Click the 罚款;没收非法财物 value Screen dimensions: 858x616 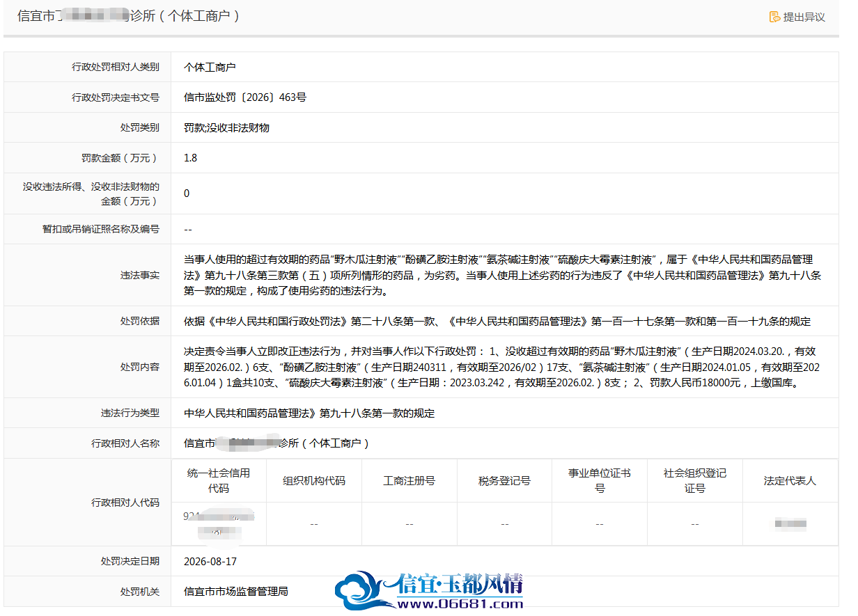226,127
